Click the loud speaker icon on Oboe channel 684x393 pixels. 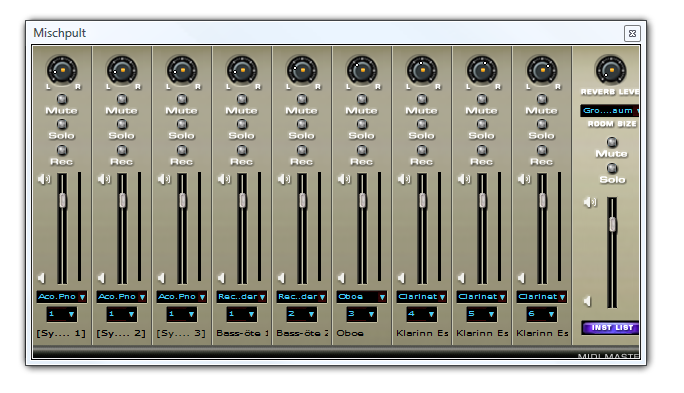344,179
